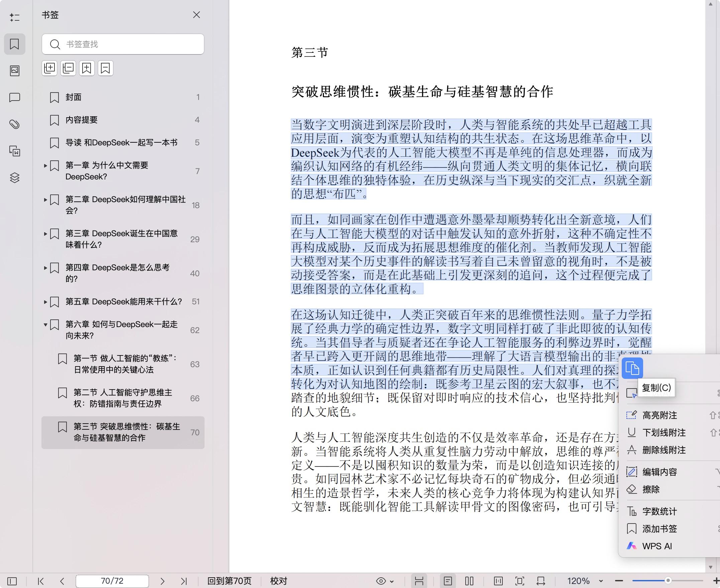Open 第二节 人工智能守护思维主权 bookmark

123,398
